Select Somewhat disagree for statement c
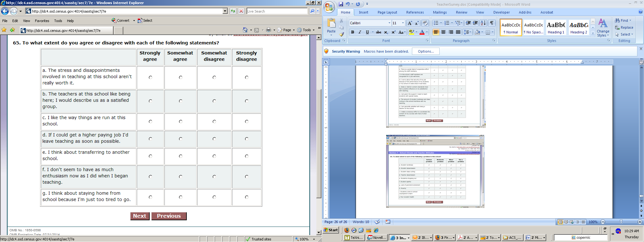The height and width of the screenshot is (242, 644). (214, 121)
